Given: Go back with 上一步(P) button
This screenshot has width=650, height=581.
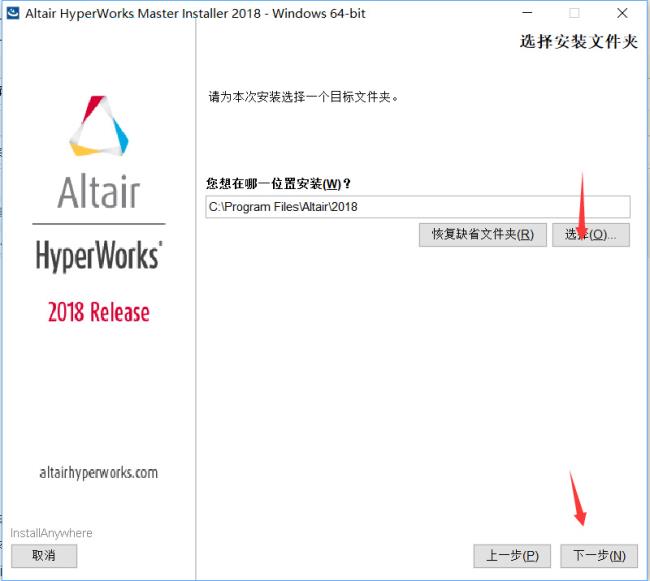Looking at the screenshot, I should tap(512, 556).
